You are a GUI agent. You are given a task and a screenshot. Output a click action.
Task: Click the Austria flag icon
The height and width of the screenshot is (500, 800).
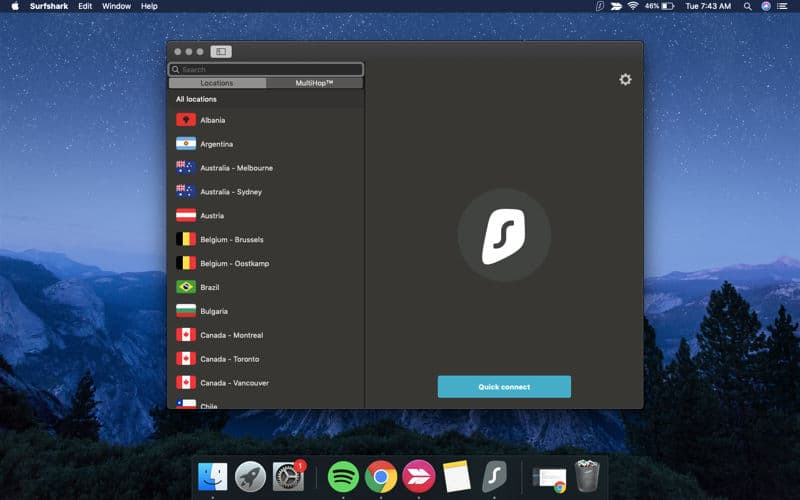tap(186, 216)
